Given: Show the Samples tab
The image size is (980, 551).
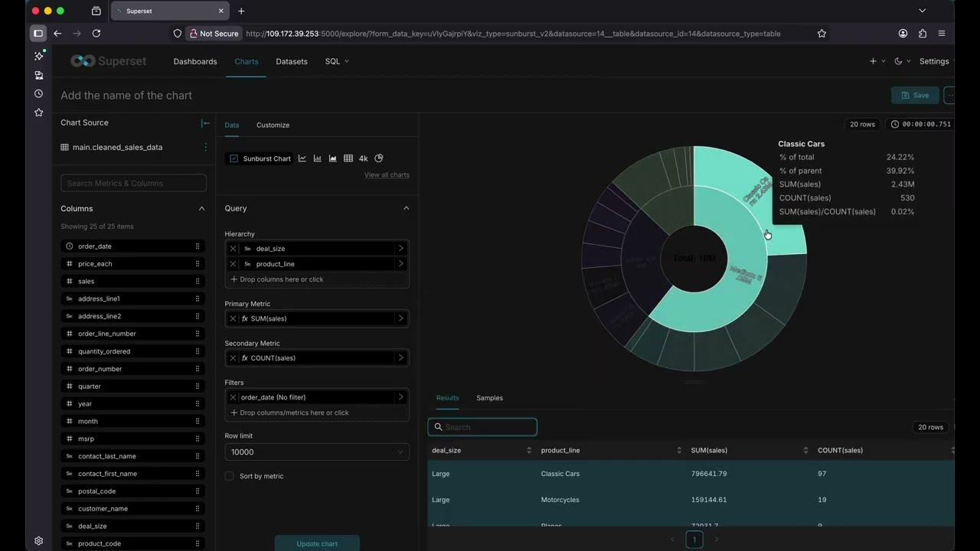Looking at the screenshot, I should (489, 398).
